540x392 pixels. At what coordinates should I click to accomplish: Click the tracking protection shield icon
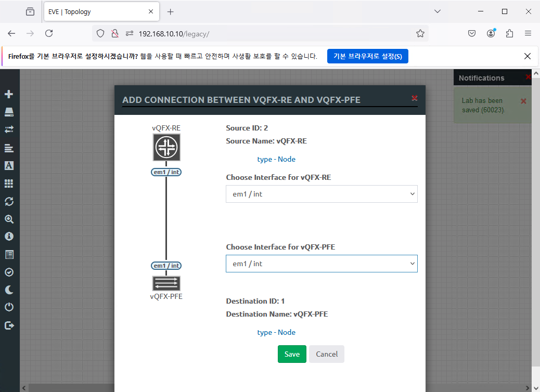pyautogui.click(x=100, y=33)
